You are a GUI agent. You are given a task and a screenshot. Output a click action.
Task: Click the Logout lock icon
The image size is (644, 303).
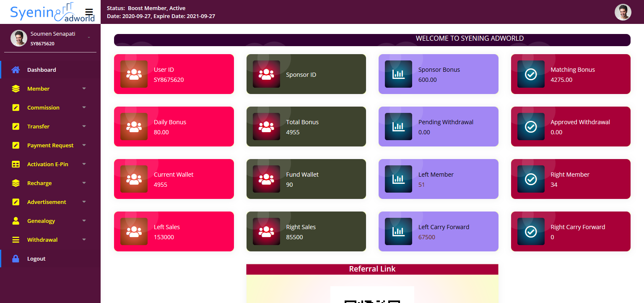16,259
